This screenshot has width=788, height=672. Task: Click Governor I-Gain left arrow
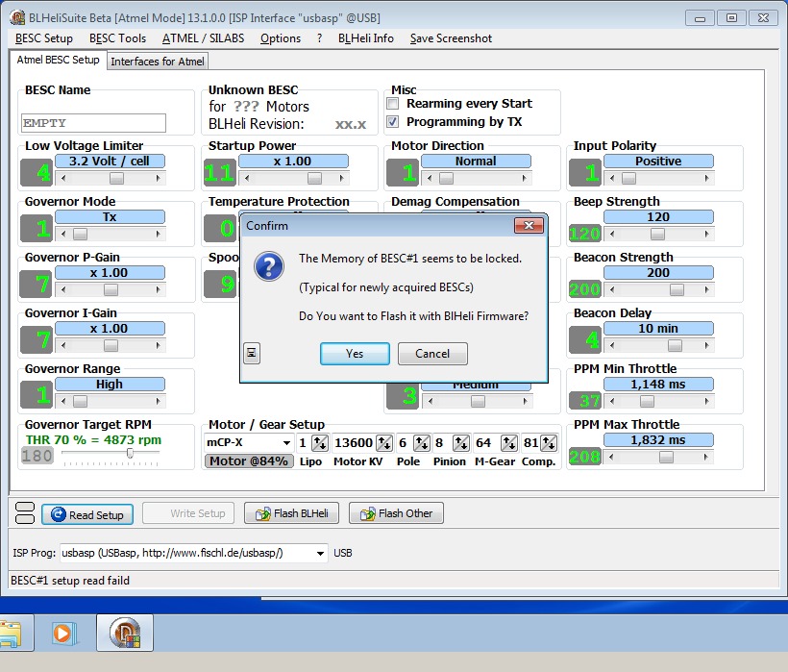[x=63, y=345]
